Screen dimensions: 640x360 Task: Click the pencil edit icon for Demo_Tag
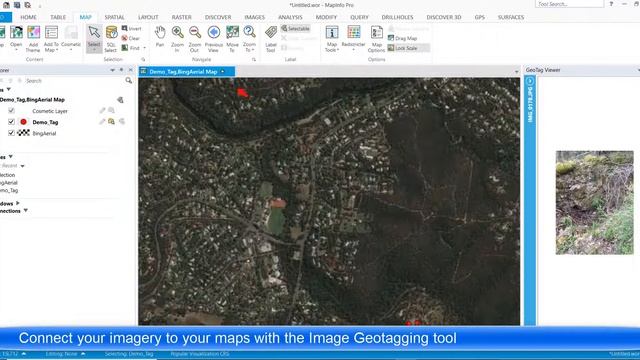[102, 122]
